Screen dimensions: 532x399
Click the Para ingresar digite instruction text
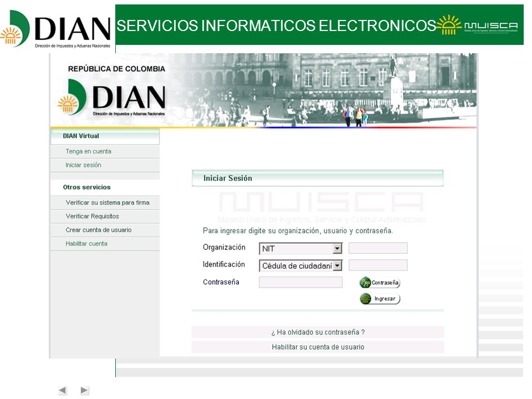[298, 231]
